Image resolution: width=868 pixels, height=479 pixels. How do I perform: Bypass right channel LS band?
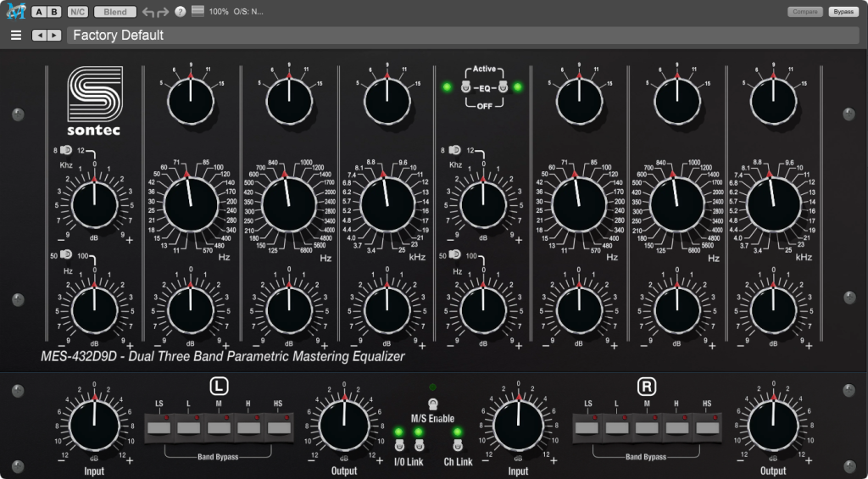[x=587, y=427]
